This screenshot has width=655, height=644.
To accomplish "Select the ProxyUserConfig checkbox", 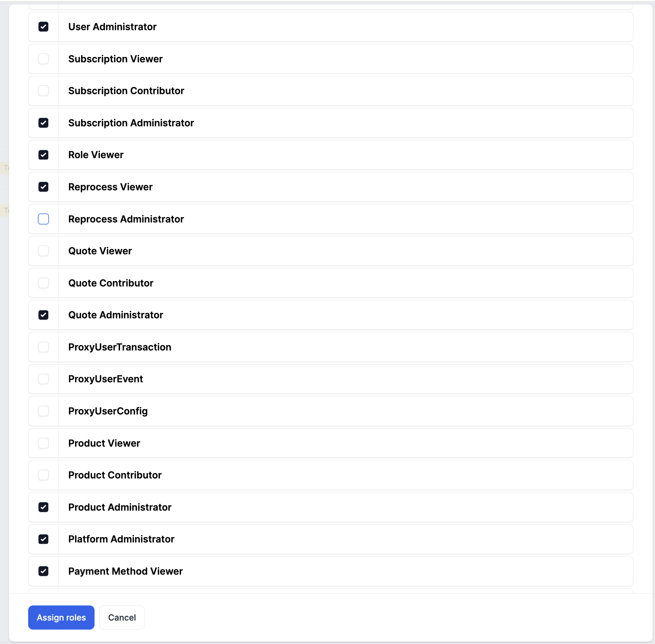I will [x=43, y=411].
